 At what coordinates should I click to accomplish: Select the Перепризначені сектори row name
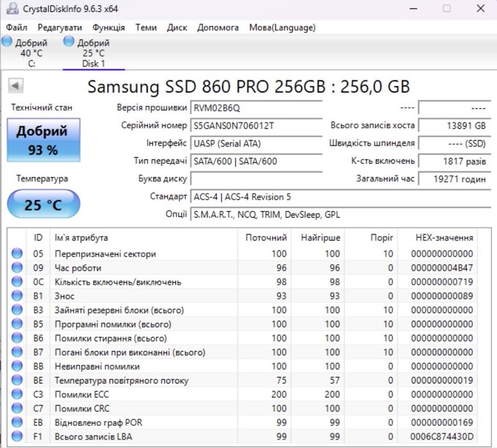[105, 254]
